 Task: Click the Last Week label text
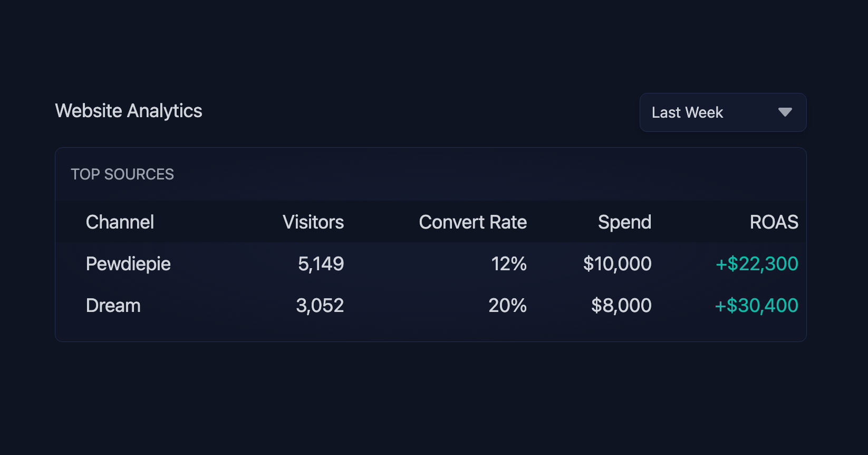pos(687,112)
